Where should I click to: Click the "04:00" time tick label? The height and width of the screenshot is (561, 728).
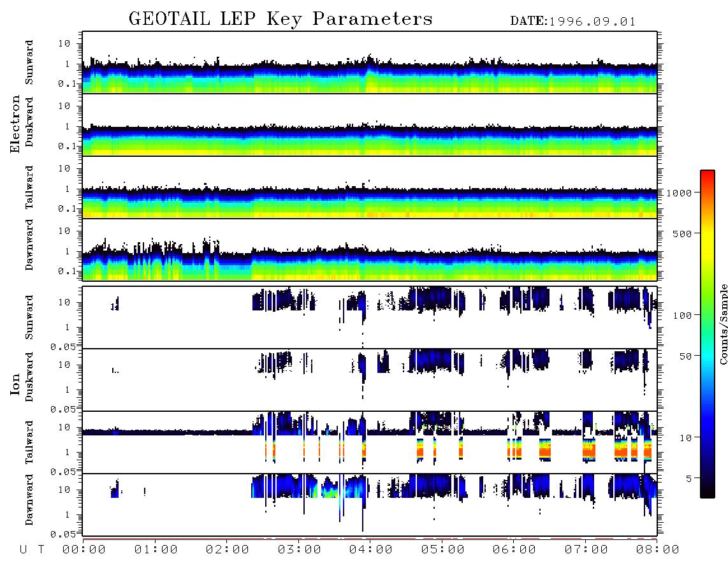pos(371,550)
